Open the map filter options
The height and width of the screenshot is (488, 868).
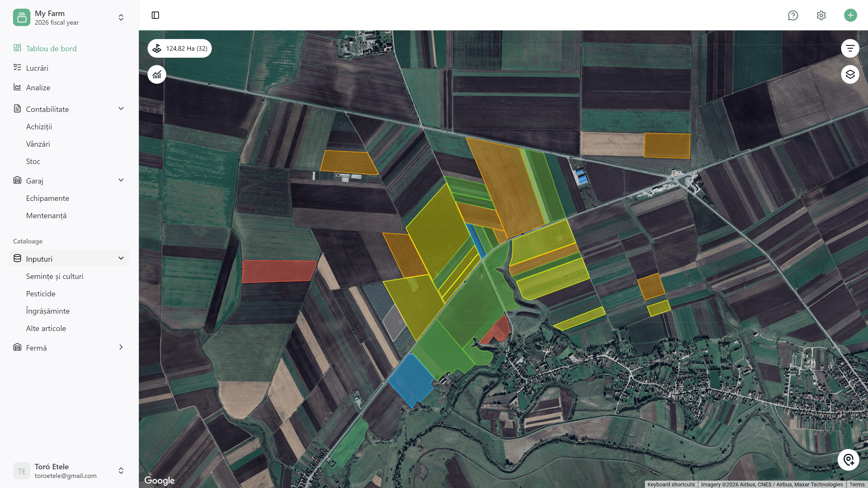[850, 48]
